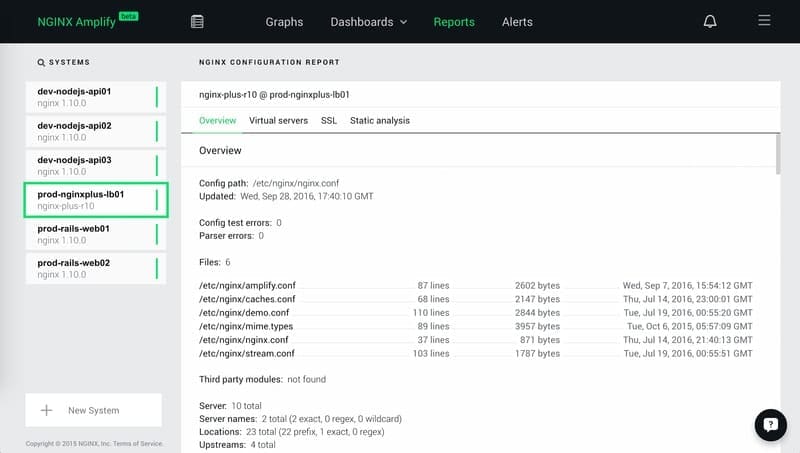The image size is (800, 453).
Task: Select the Overview tab
Action: (x=217, y=120)
